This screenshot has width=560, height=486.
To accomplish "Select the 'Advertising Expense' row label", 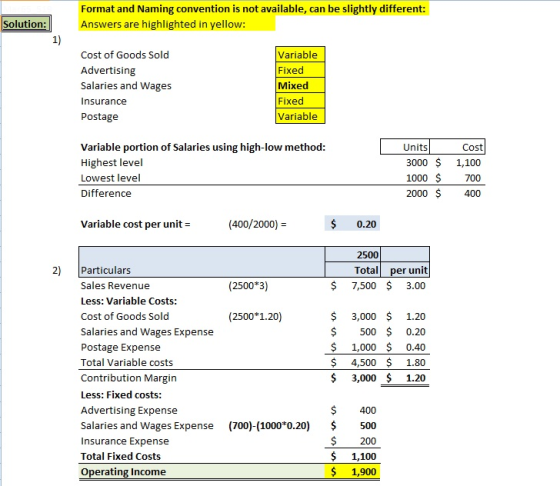I will 129,410.
